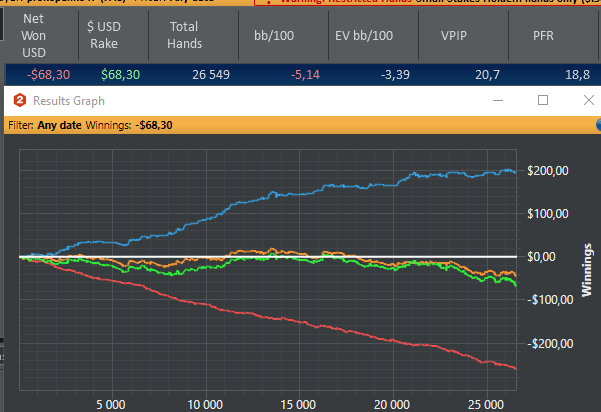Click the blue globe icon in filter bar
The width and height of the screenshot is (601, 412).
tap(598, 125)
